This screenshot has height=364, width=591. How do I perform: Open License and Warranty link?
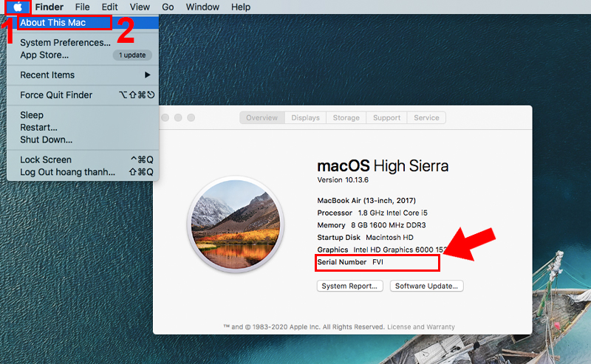(421, 326)
